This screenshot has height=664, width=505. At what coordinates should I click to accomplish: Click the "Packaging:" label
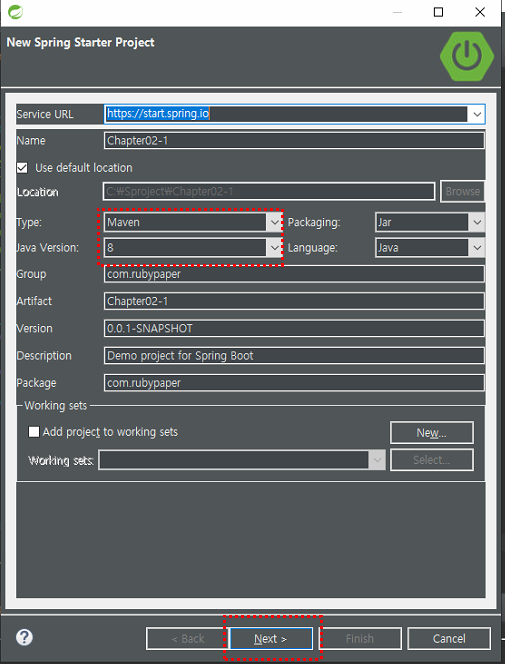coord(314,222)
